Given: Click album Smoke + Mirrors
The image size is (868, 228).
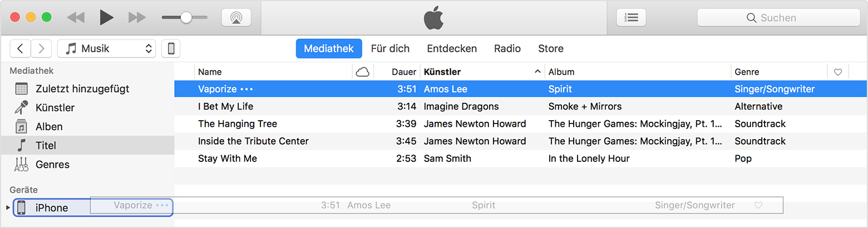Looking at the screenshot, I should pyautogui.click(x=585, y=106).
